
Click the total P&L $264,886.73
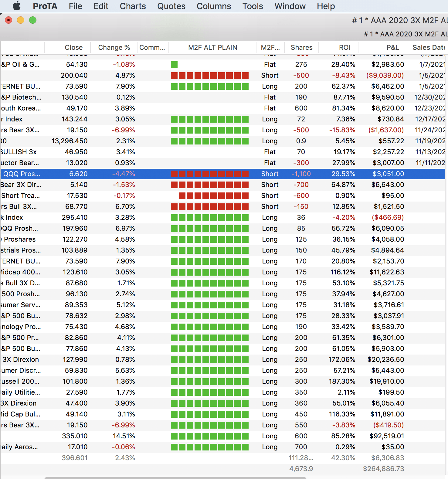(x=384, y=469)
